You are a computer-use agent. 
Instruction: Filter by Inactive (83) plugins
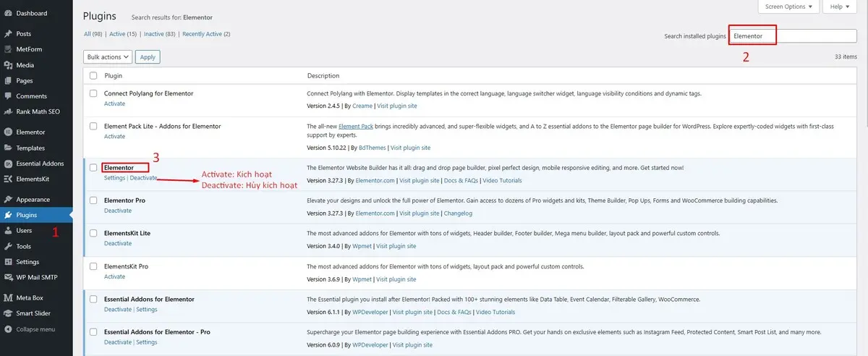click(160, 34)
